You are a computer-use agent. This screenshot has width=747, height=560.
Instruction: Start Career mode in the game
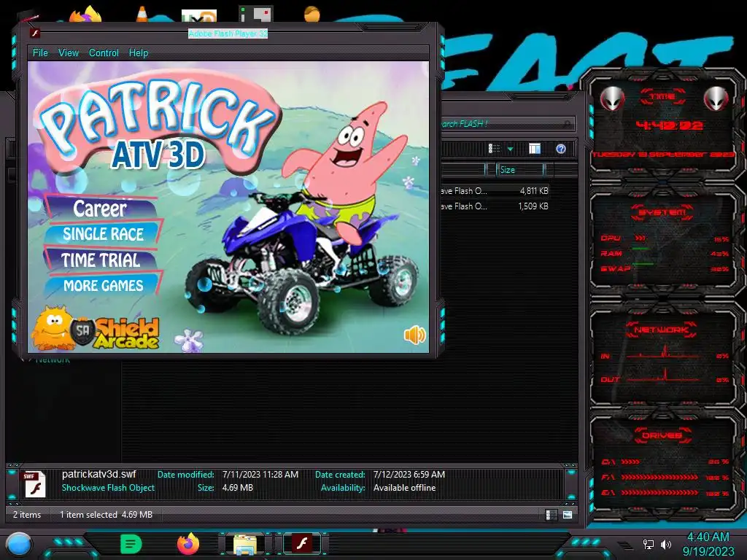point(101,209)
